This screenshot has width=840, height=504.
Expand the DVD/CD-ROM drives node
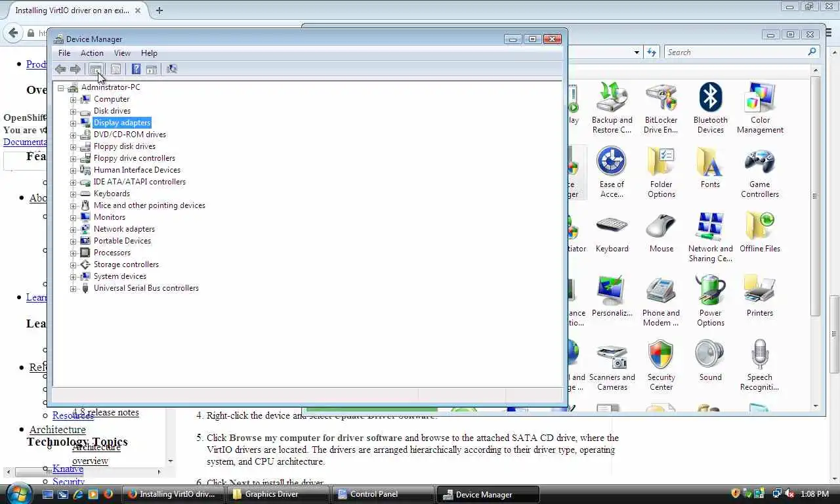tap(73, 135)
